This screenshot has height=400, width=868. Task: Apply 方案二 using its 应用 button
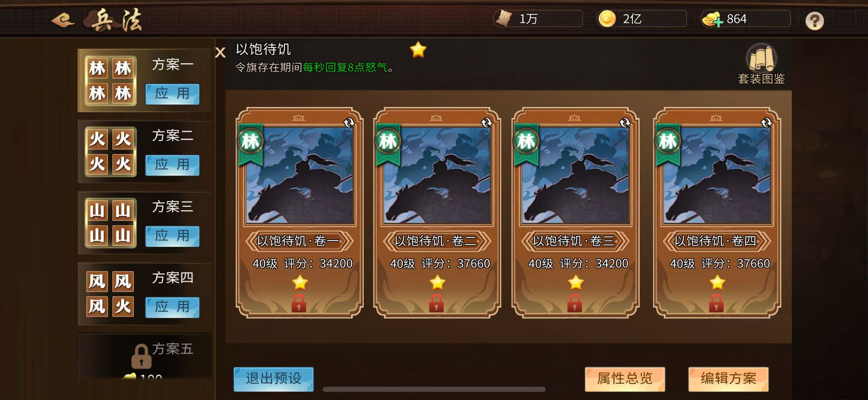click(173, 165)
